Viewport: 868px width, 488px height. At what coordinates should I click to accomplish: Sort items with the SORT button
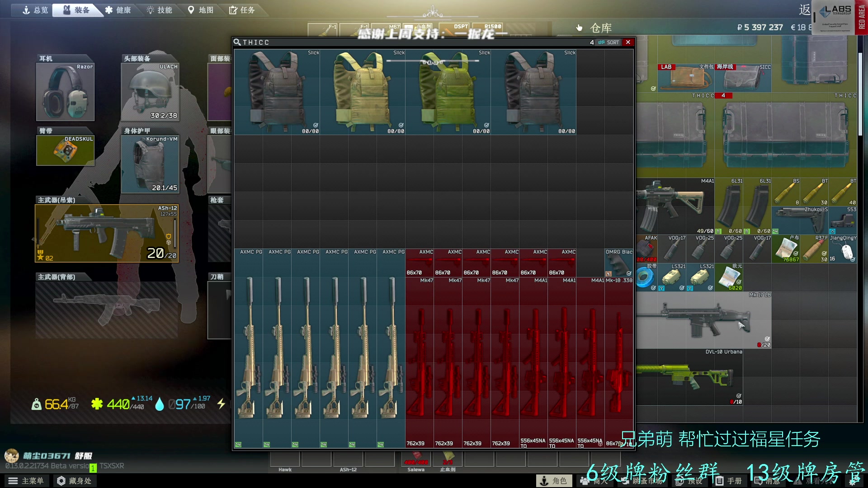point(609,42)
